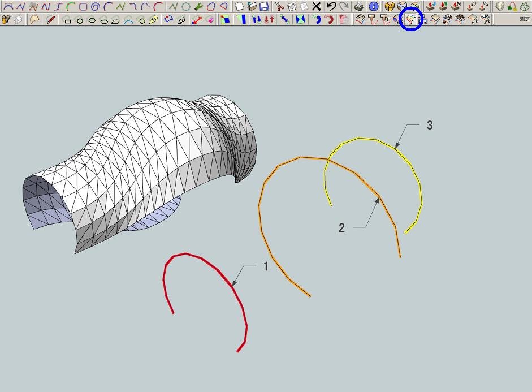Click the red curve with green square icon
532x392 pixels.
(512, 6)
